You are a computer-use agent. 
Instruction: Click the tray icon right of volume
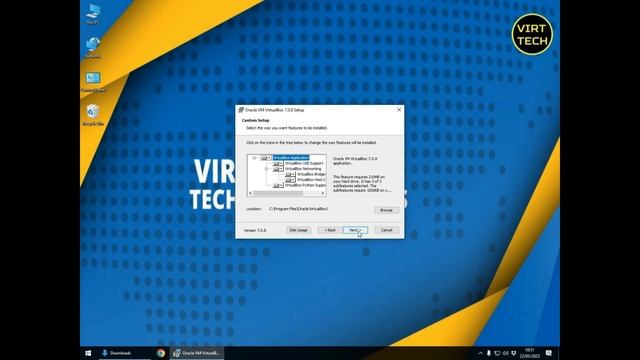click(x=514, y=353)
